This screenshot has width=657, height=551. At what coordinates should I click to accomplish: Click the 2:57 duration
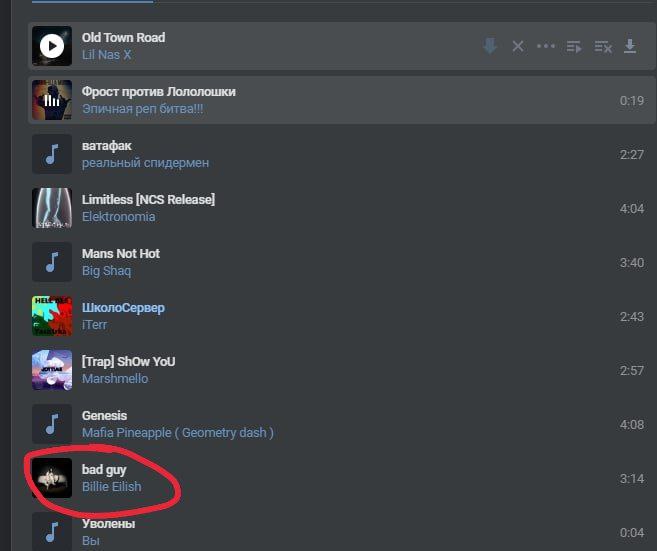tap(631, 371)
